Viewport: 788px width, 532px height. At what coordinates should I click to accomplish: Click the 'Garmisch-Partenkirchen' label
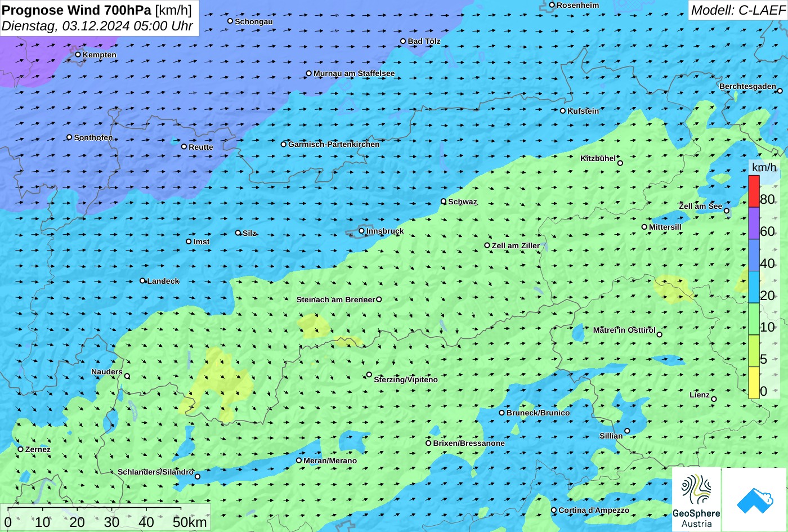334,144
